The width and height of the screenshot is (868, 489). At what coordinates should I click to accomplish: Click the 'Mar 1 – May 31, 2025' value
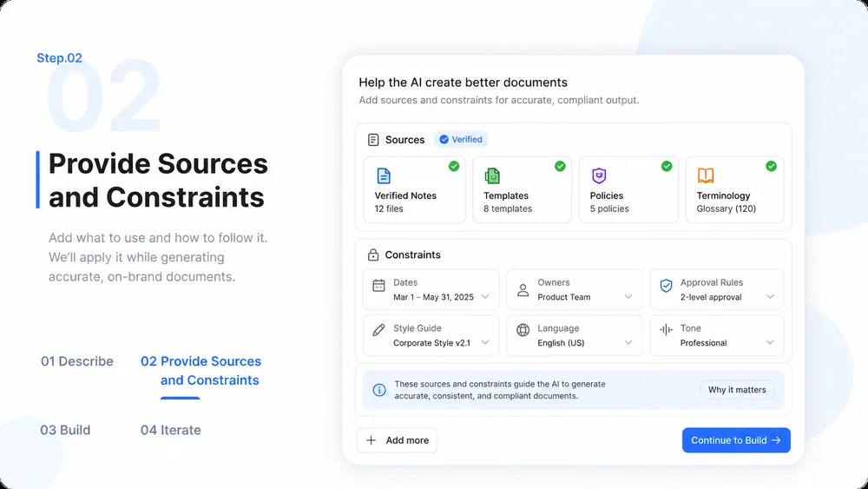point(433,297)
